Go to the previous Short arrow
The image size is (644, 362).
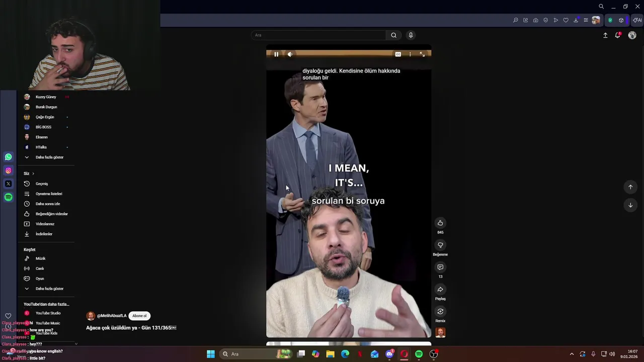coord(630,187)
